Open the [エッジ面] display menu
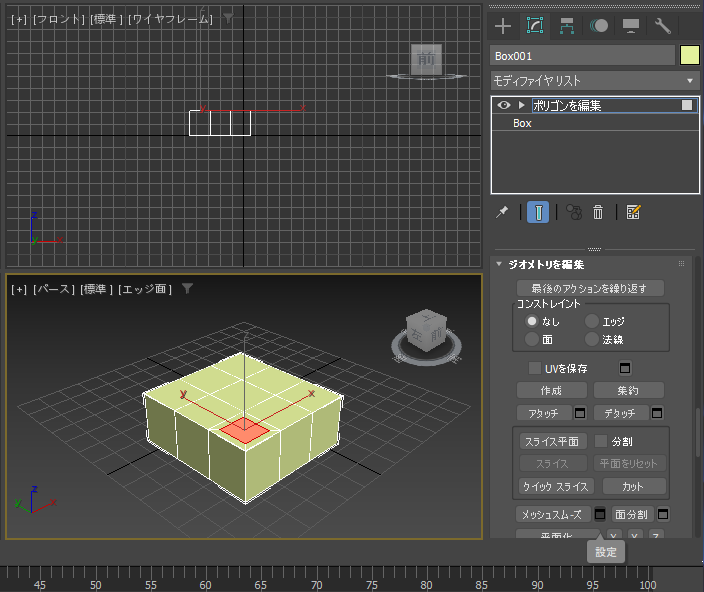 pos(145,289)
